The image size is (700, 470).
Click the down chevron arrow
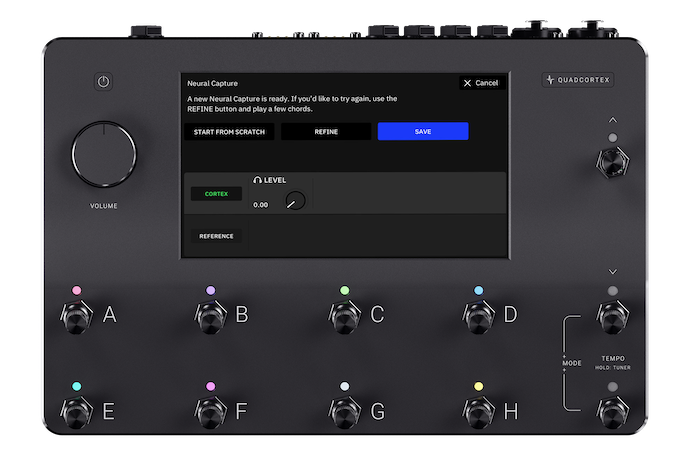612,272
